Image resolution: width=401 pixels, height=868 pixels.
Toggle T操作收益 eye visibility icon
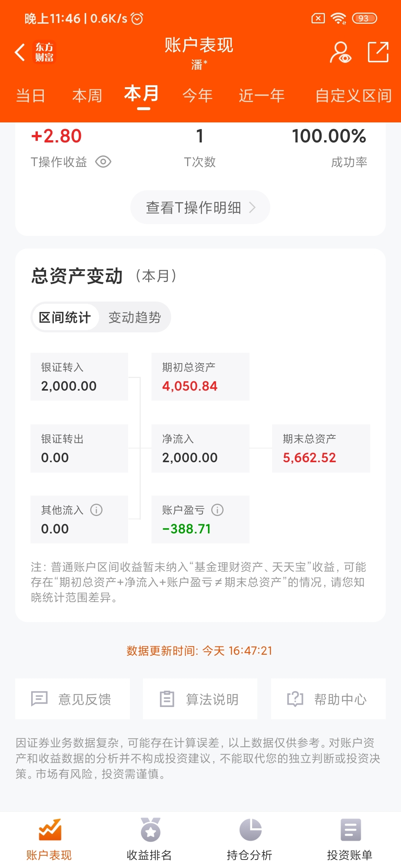coord(103,162)
